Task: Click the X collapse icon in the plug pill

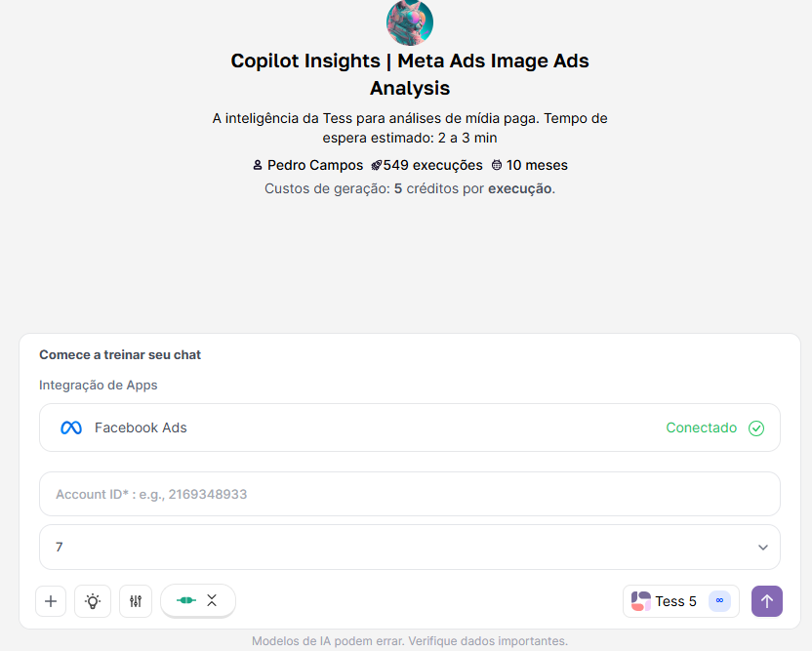Action: [x=212, y=600]
